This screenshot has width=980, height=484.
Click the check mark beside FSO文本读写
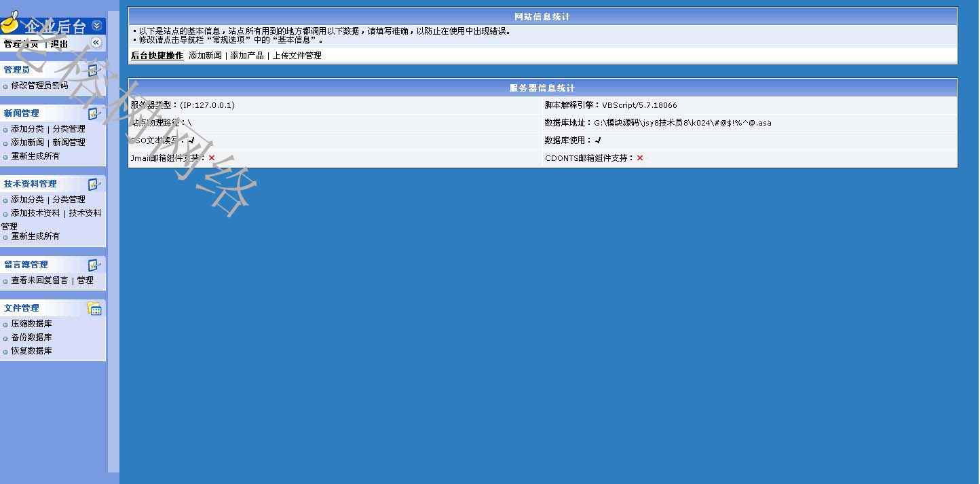tap(191, 141)
